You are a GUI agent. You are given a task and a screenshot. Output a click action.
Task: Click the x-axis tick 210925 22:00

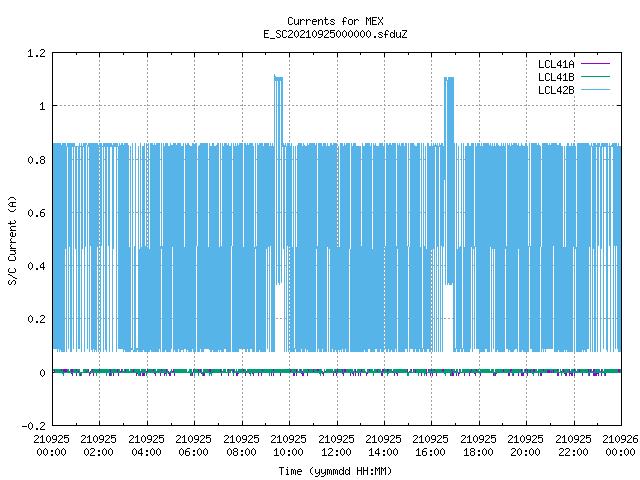573,445
